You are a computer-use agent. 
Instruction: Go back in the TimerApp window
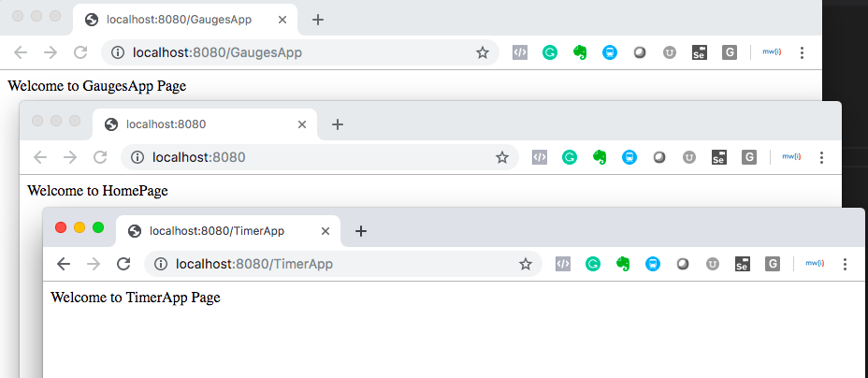tap(64, 264)
